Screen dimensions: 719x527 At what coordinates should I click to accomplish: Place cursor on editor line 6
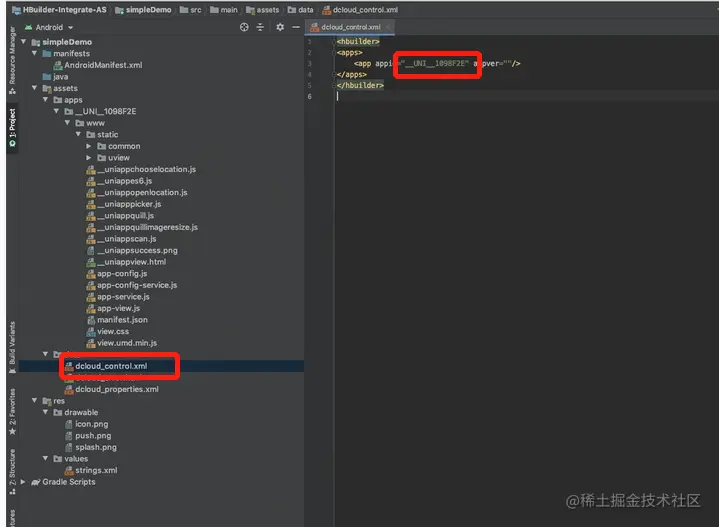(x=526, y=96)
